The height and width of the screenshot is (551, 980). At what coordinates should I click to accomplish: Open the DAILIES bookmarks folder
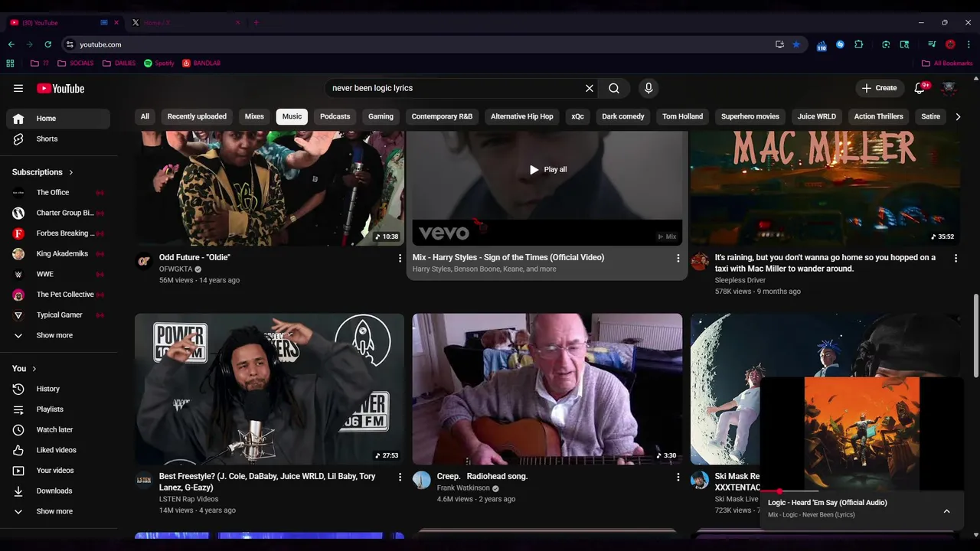[x=119, y=63]
